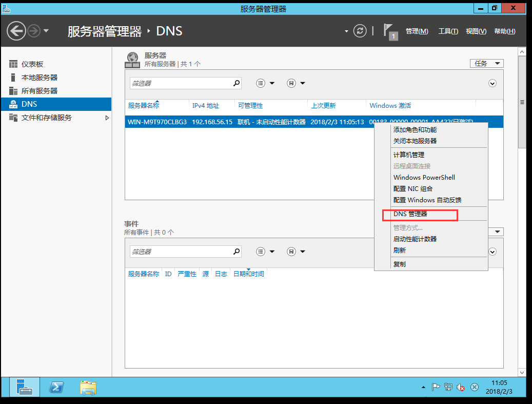Open the 视图(V) menu
Image resolution: width=532 pixels, height=404 pixels.
476,31
